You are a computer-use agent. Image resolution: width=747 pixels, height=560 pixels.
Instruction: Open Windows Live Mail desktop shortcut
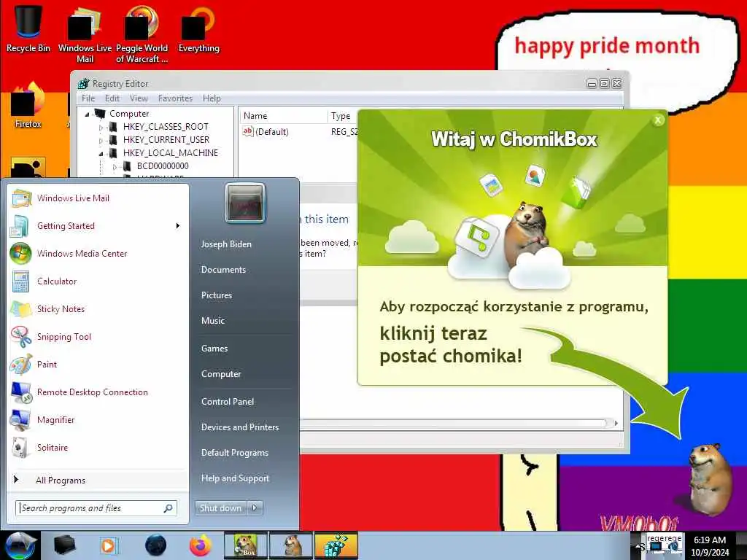point(85,34)
